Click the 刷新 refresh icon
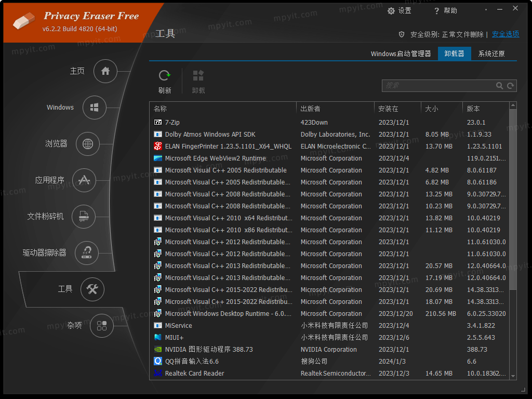The height and width of the screenshot is (399, 532). (x=165, y=76)
